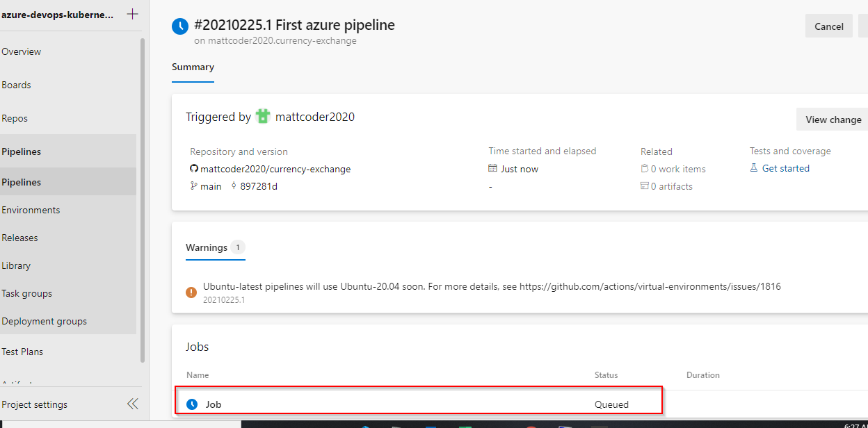This screenshot has width=868, height=428.
Task: Go to Environments in sidebar
Action: pos(31,210)
